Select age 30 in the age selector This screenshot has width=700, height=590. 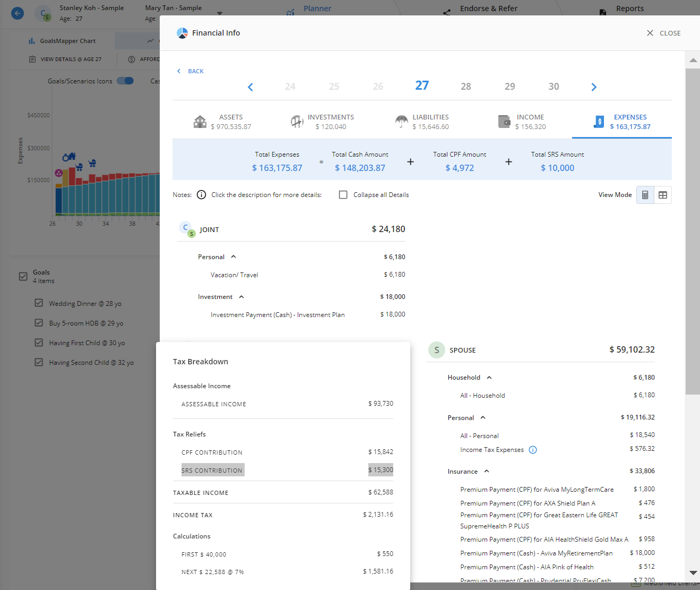pyautogui.click(x=554, y=87)
